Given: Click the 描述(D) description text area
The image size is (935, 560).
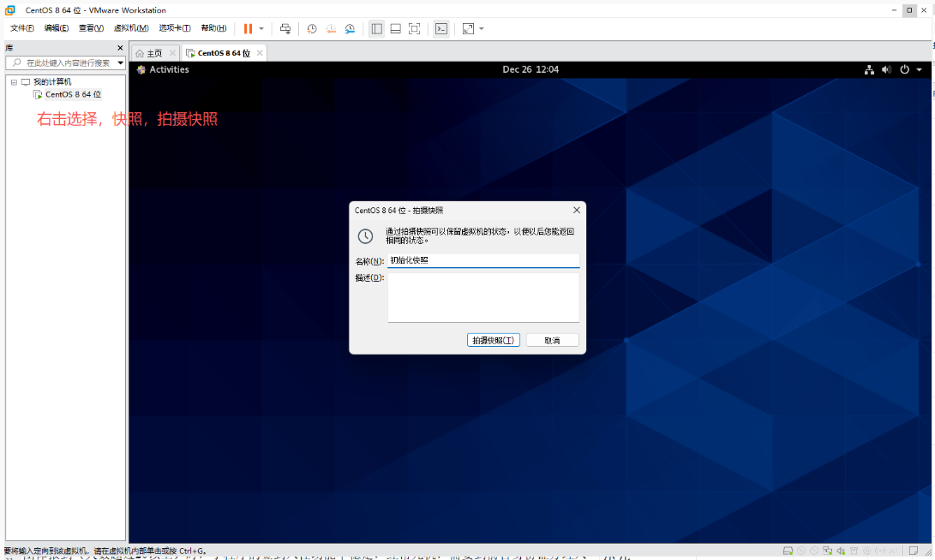Looking at the screenshot, I should click(483, 297).
